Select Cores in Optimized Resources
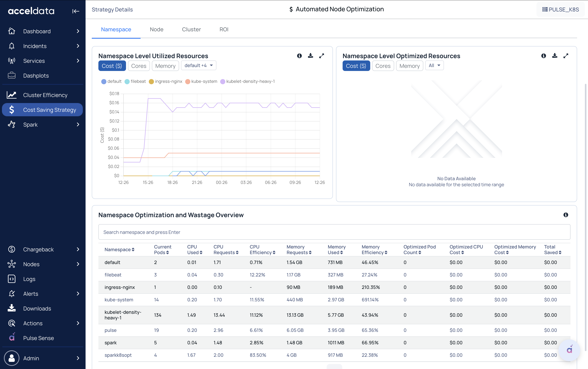This screenshot has width=588, height=369. 383,66
